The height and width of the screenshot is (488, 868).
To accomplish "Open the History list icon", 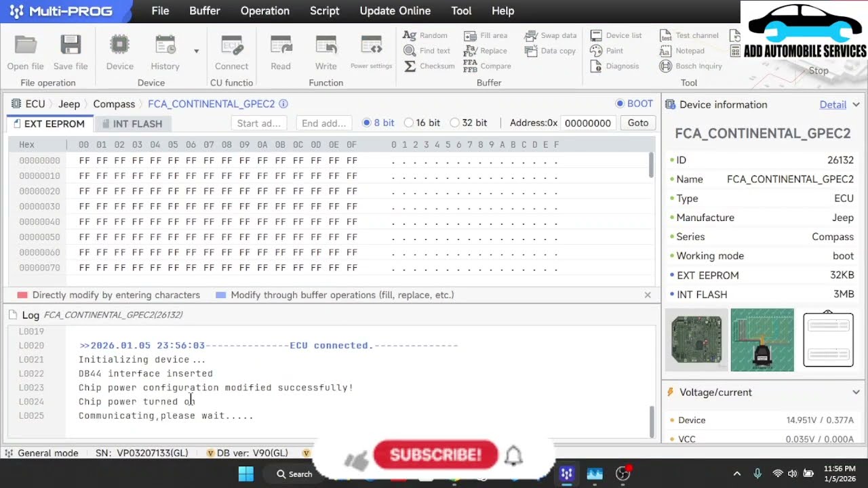I will tap(165, 45).
